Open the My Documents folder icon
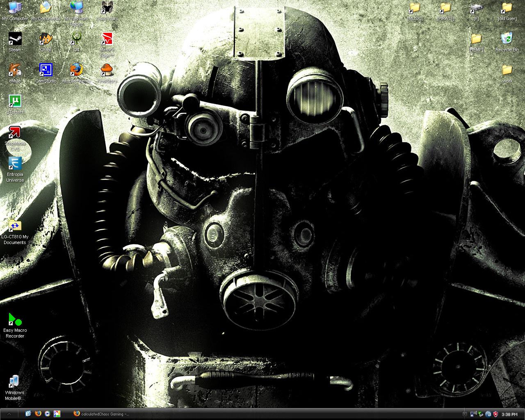Image resolution: width=525 pixels, height=420 pixels. (x=46, y=11)
